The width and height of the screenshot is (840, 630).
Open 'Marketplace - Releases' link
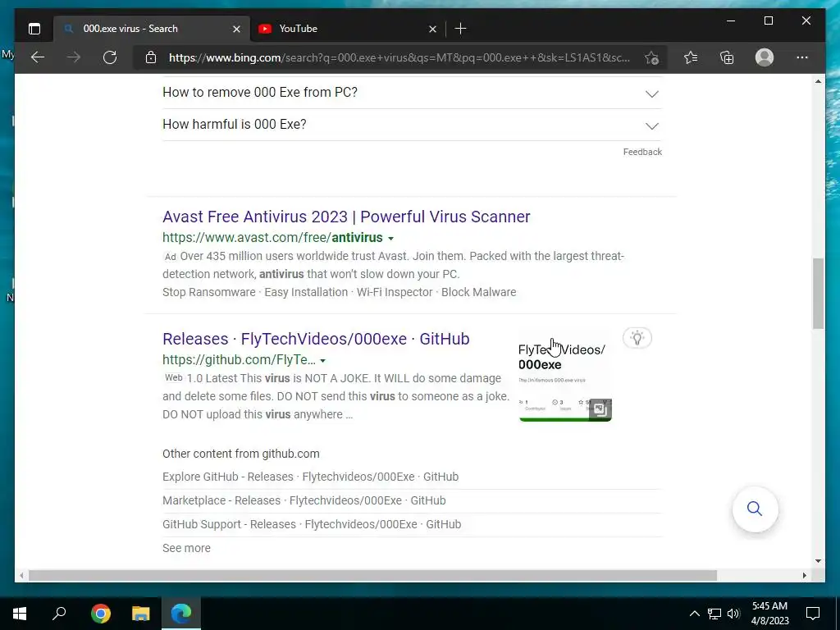pyautogui.click(x=304, y=500)
